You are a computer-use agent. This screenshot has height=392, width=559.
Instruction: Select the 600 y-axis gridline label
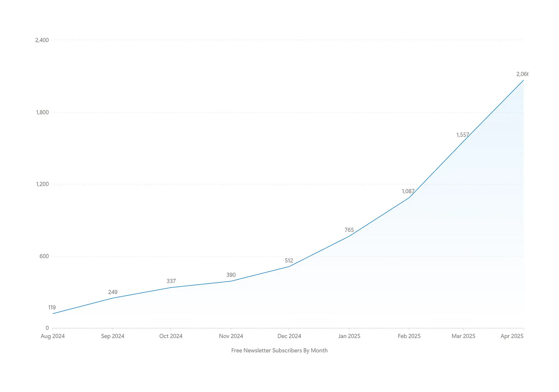pos(44,256)
